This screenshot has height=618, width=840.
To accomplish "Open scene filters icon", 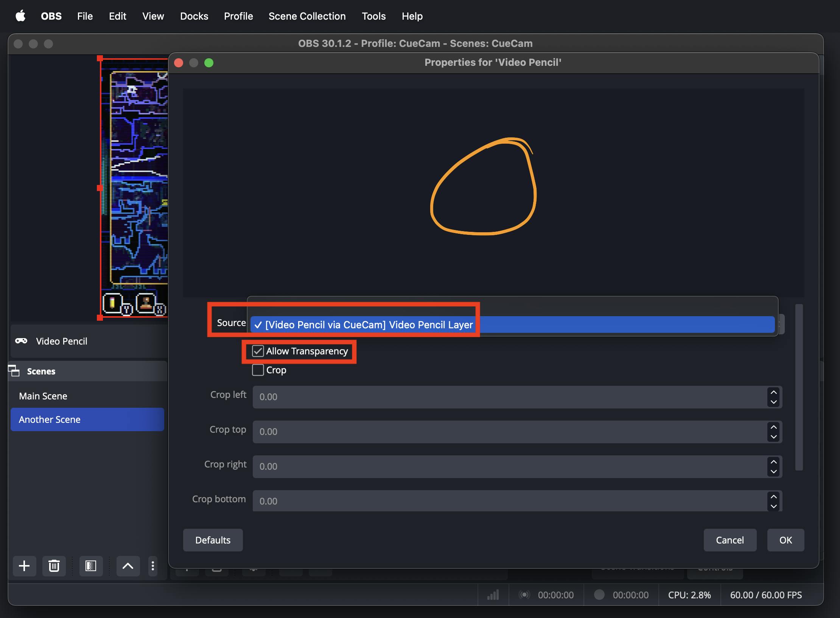I will [x=91, y=566].
